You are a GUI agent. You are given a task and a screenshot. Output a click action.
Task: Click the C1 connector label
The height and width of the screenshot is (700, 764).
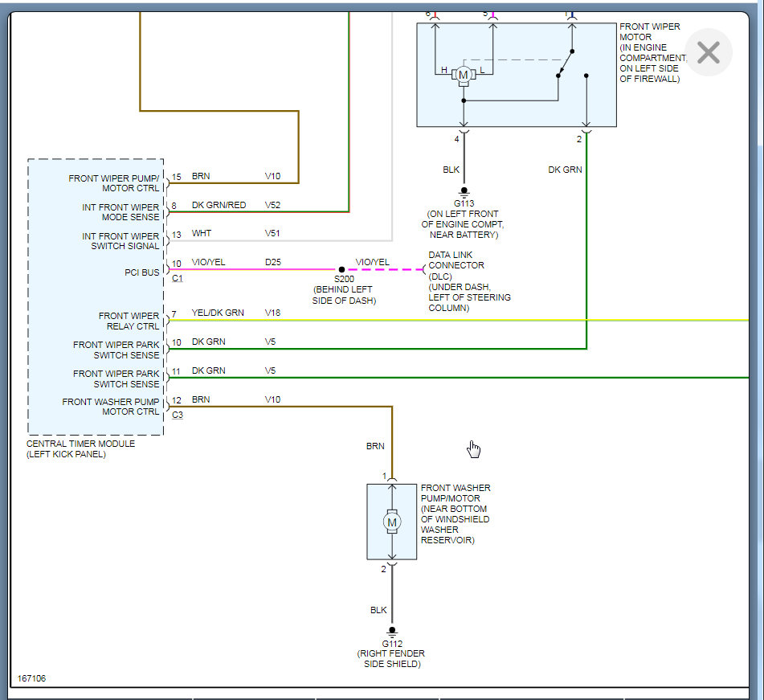click(178, 278)
